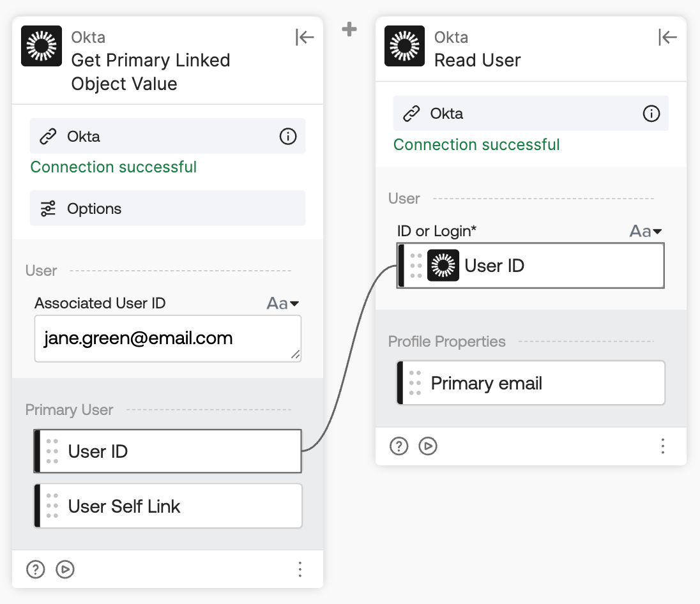Test run the Read User card
Image resolution: width=700 pixels, height=604 pixels.
[428, 446]
